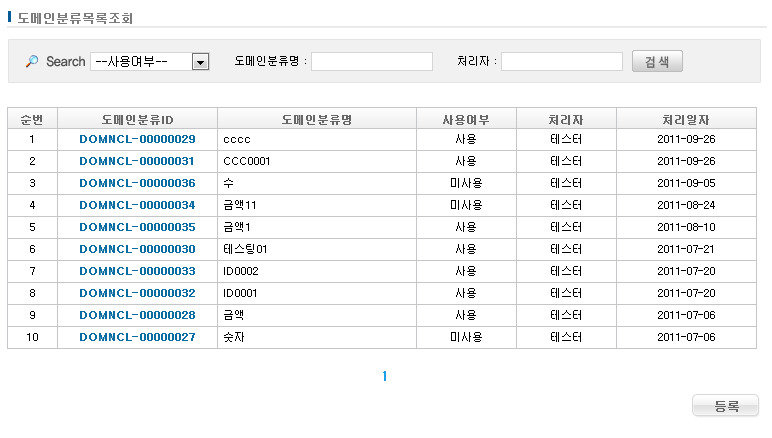This screenshot has width=772, height=438.
Task: Open DOMNCL-00000029 link
Action: (x=137, y=139)
